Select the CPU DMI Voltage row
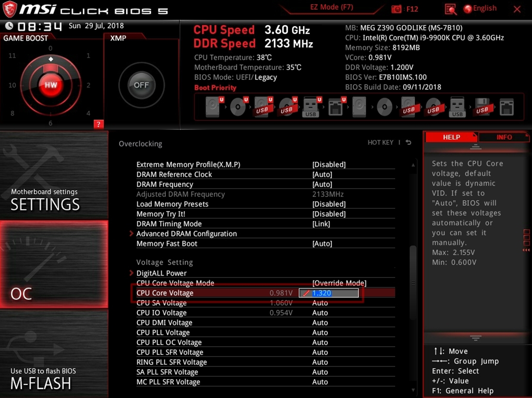 click(x=266, y=322)
